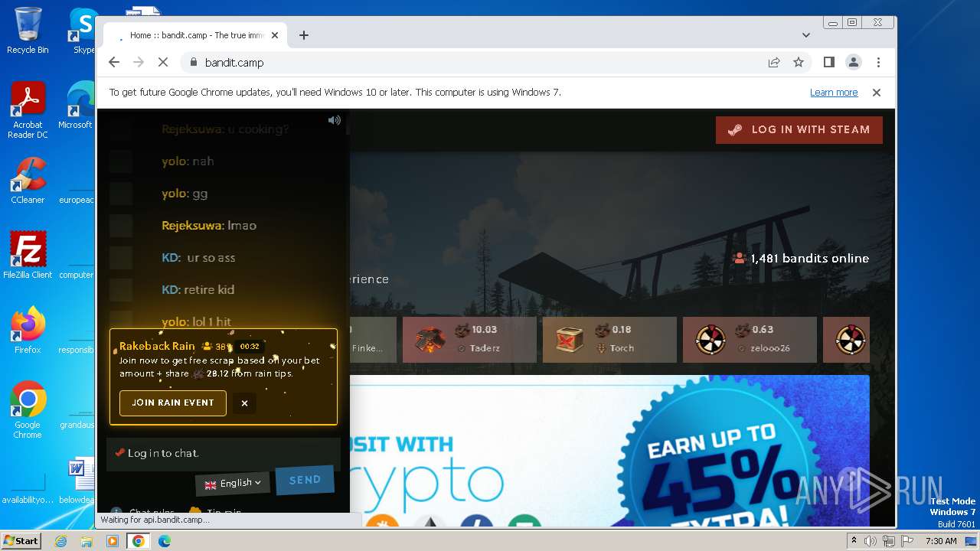Open the Chrome three-dot menu
980x551 pixels.
point(878,63)
